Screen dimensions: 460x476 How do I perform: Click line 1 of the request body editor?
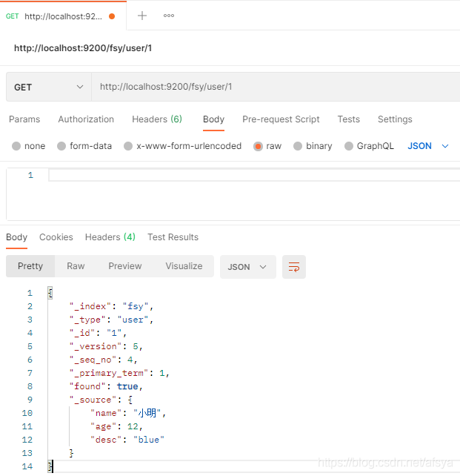tap(252, 175)
